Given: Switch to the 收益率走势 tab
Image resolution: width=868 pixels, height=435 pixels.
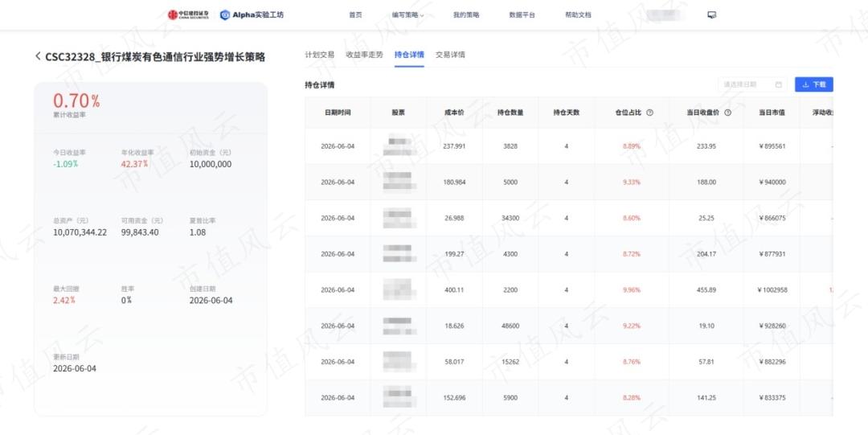Looking at the screenshot, I should [x=364, y=55].
